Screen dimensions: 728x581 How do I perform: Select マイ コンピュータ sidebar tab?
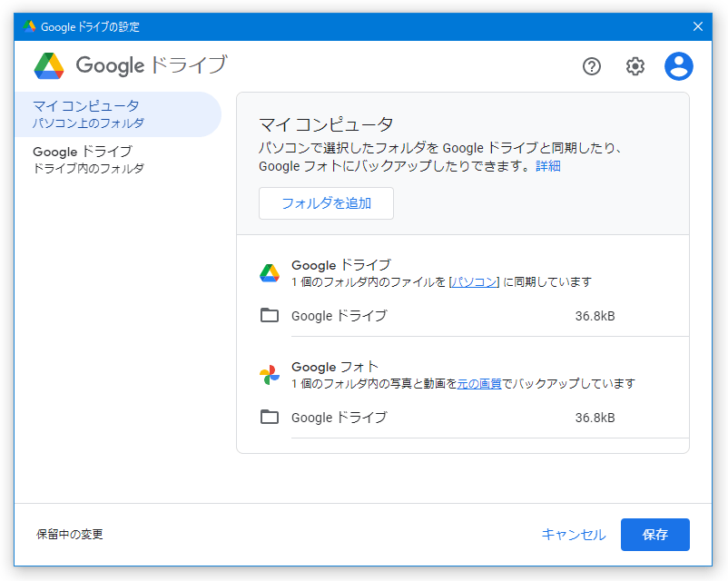click(118, 114)
